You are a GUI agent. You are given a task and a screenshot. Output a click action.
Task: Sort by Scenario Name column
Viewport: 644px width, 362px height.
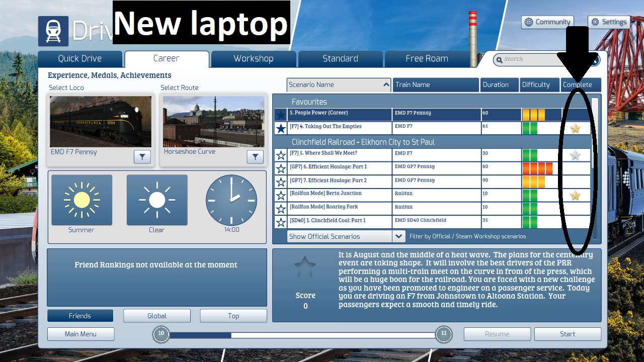pos(339,84)
